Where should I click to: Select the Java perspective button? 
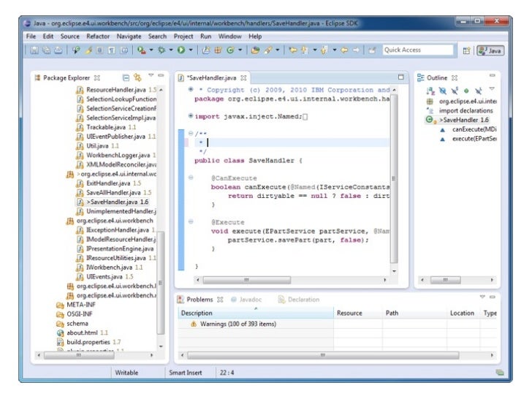pyautogui.click(x=490, y=50)
